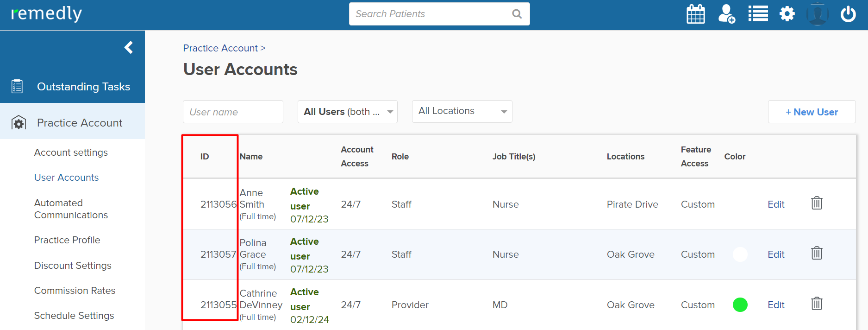Open the calendar icon in top bar
868x330 pixels.
point(695,14)
